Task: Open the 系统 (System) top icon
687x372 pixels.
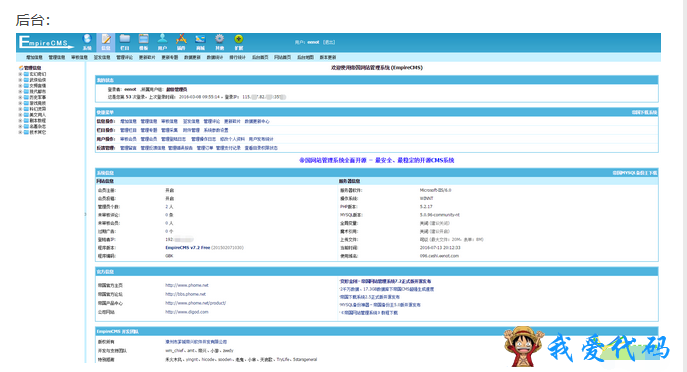Action: click(x=87, y=42)
